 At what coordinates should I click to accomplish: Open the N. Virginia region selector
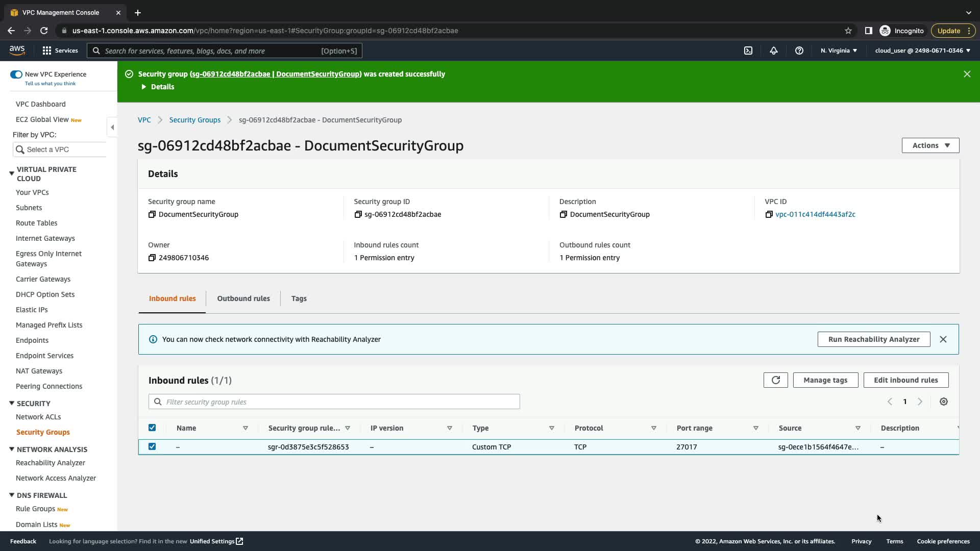tap(839, 51)
